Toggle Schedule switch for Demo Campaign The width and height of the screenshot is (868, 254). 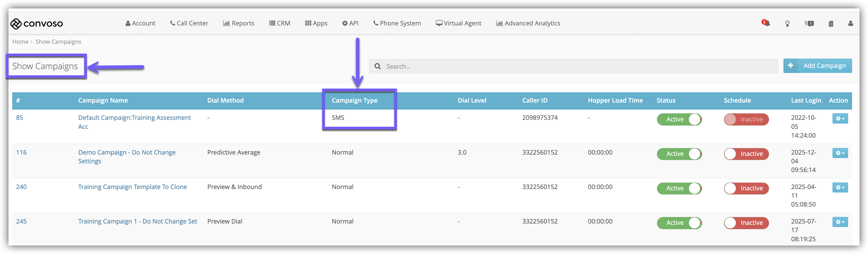click(x=746, y=154)
